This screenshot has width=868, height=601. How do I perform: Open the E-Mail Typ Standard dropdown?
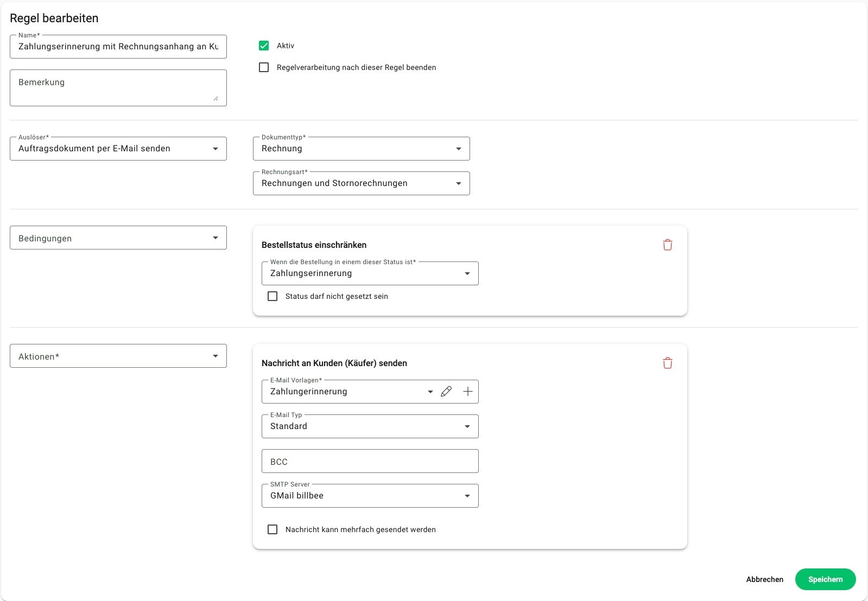[370, 426]
